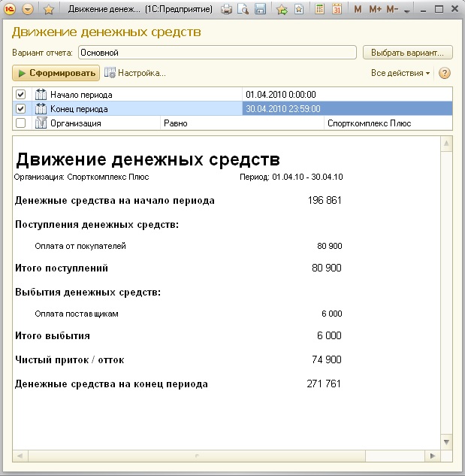Screen dimensions: 465x476
Task: Open the calendar icon
Action: click(337, 9)
